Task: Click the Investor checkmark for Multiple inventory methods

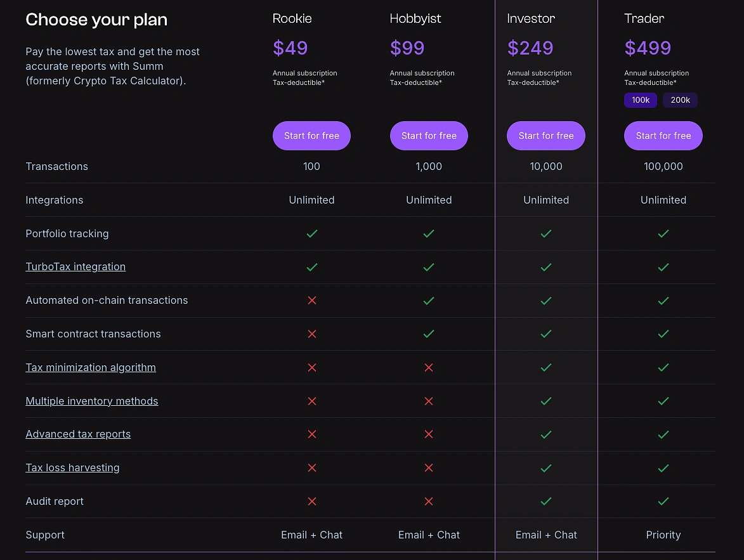Action: (546, 401)
